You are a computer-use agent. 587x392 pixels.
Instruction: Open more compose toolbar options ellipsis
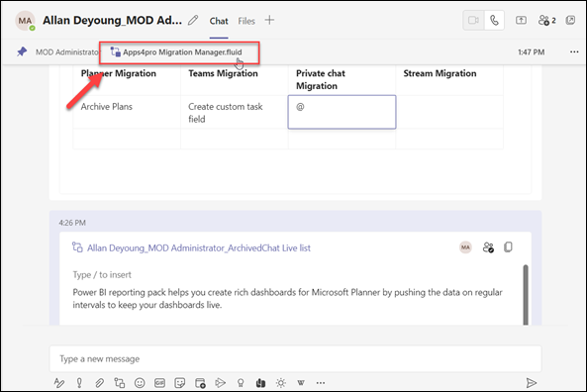(321, 383)
